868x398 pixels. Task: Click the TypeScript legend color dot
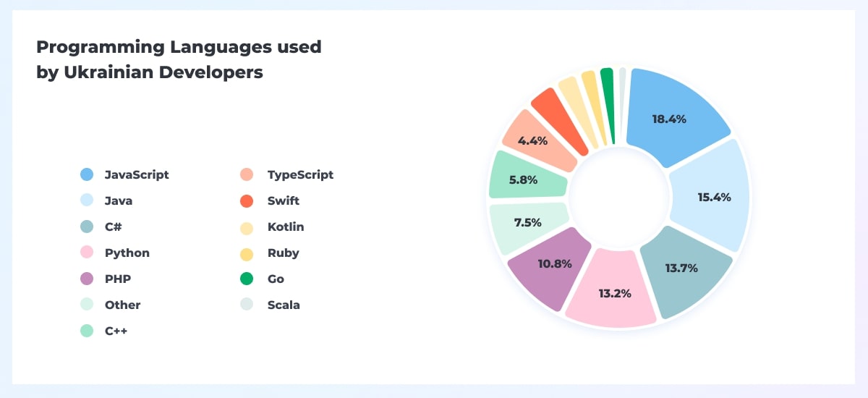[x=247, y=174]
